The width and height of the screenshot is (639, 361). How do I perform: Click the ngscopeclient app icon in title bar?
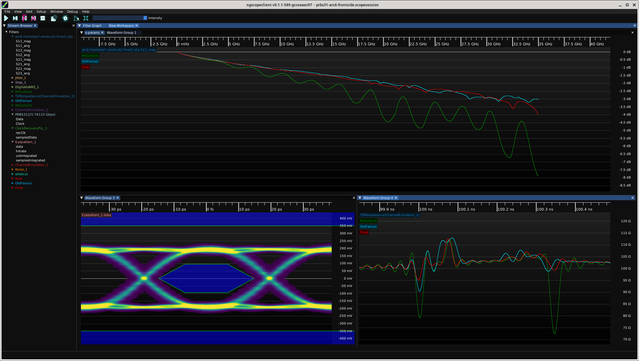(4, 4)
